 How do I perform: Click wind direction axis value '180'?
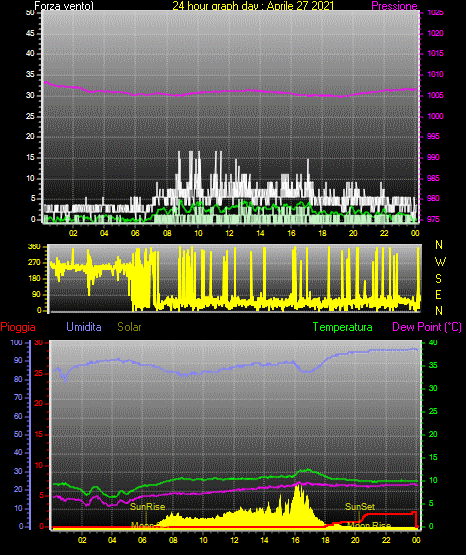click(35, 279)
